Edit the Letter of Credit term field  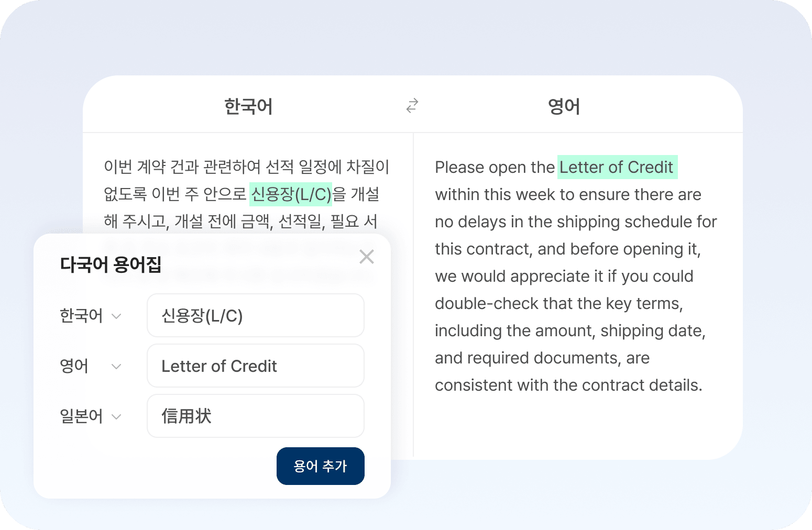[x=256, y=366]
